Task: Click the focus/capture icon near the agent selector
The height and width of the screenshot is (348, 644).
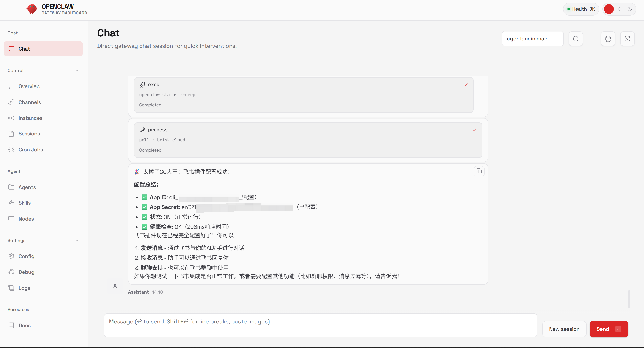Action: [x=627, y=39]
